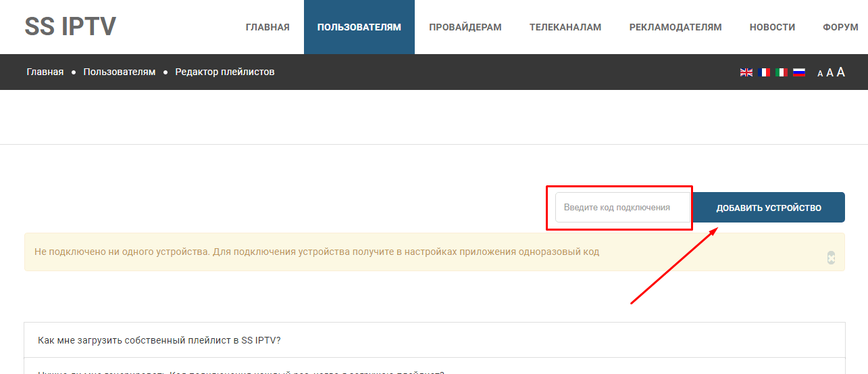Navigate to the Рекламодателям section
Viewport: 868px width, 374px height.
[x=675, y=27]
